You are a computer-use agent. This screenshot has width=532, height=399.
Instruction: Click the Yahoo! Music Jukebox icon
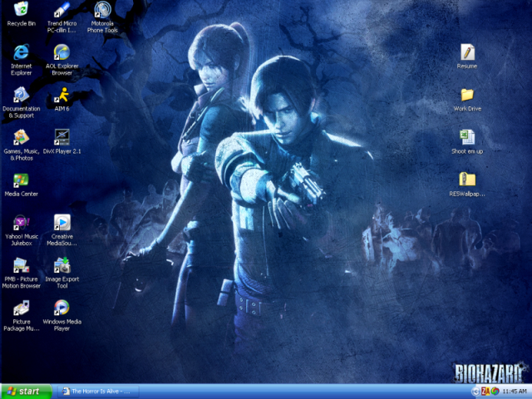(x=21, y=222)
